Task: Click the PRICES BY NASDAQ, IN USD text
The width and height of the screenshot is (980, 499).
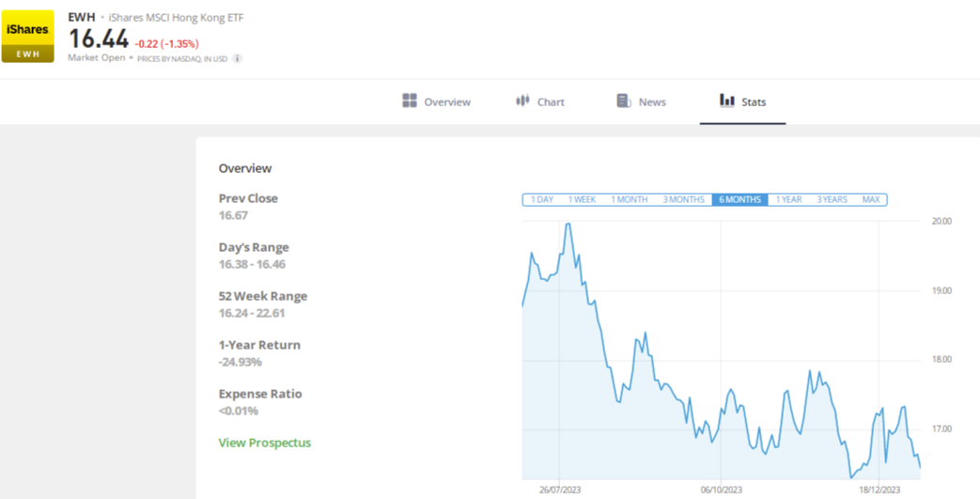Action: click(182, 58)
